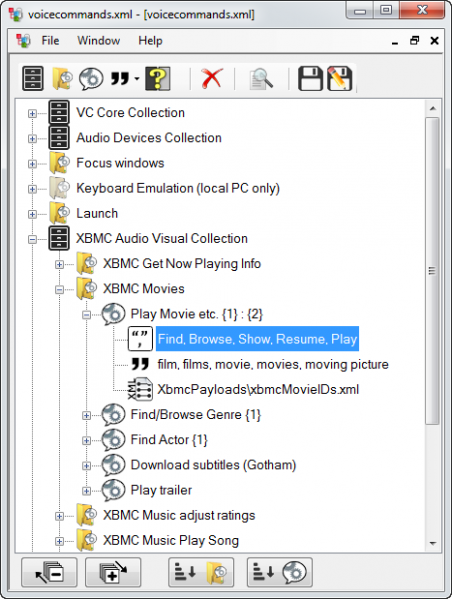Image resolution: width=452 pixels, height=599 pixels.
Task: Click VC Core Collection cabinet icon
Action: coord(59,112)
